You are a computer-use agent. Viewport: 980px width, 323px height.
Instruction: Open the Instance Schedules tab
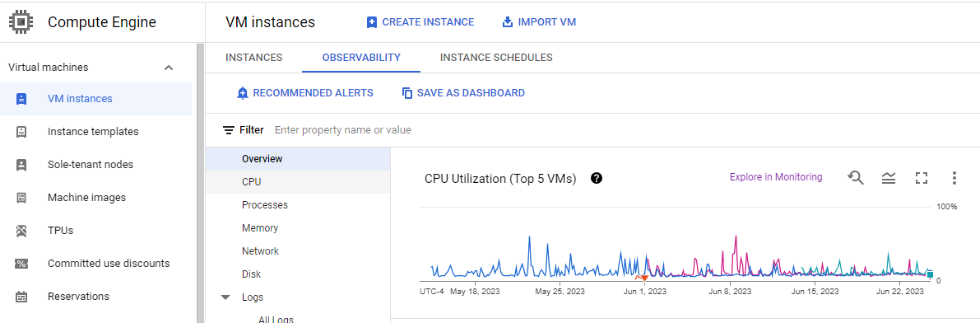pyautogui.click(x=496, y=58)
